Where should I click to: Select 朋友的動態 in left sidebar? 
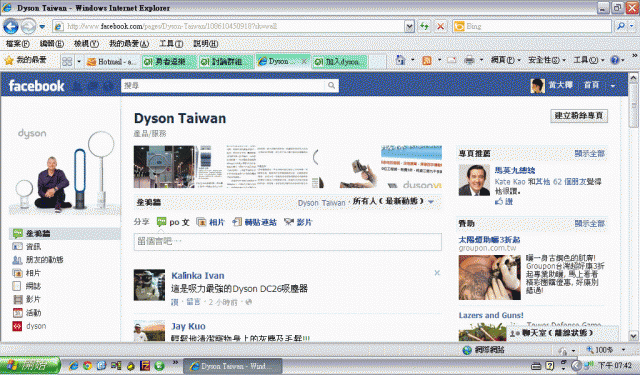click(x=38, y=260)
